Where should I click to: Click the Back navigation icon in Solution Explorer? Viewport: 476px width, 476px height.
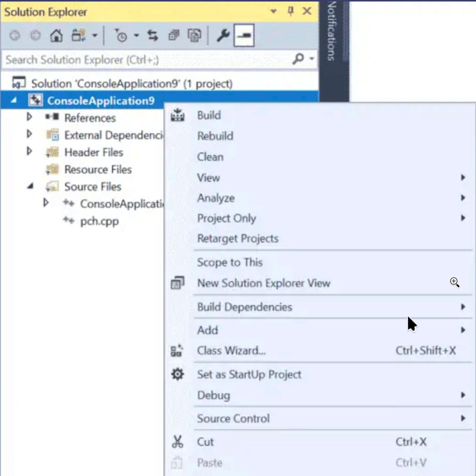coord(15,36)
